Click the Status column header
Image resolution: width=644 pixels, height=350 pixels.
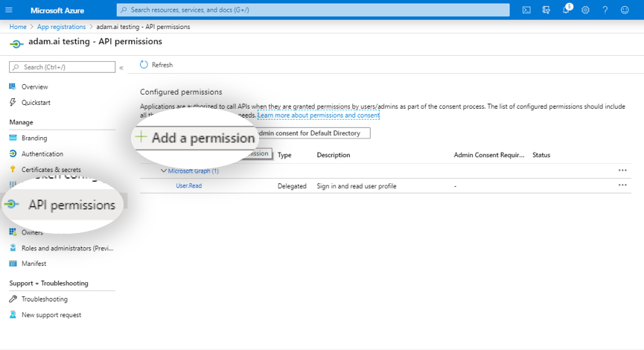(541, 155)
